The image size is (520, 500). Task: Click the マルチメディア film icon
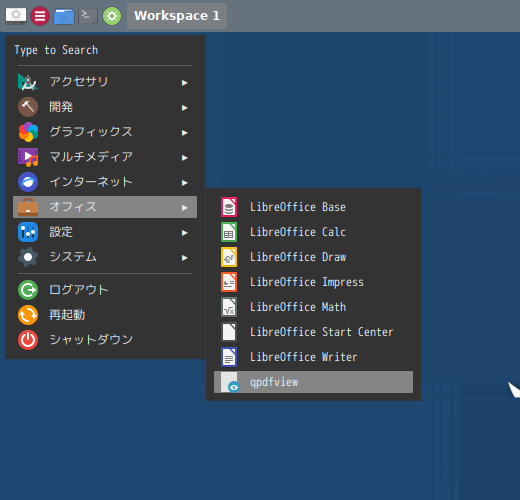coord(28,157)
